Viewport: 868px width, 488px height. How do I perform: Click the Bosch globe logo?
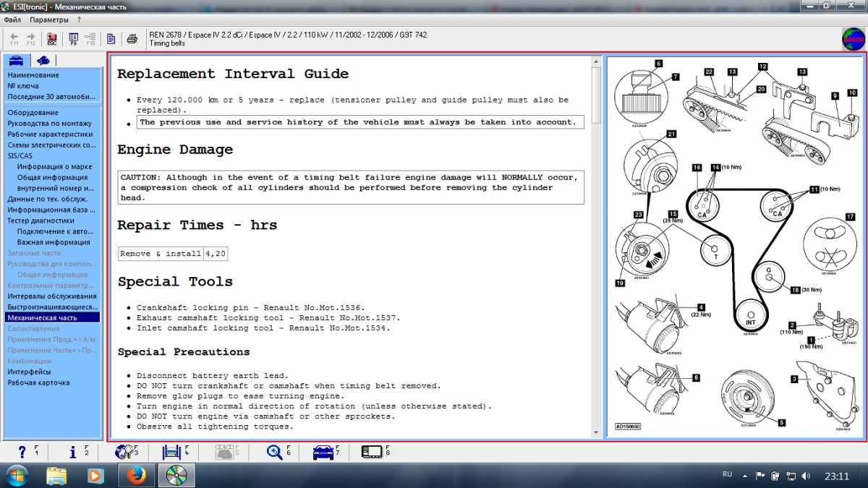click(x=854, y=39)
